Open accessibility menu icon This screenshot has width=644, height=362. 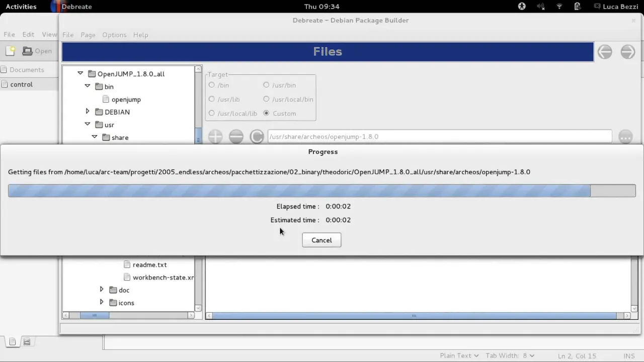[x=522, y=7]
